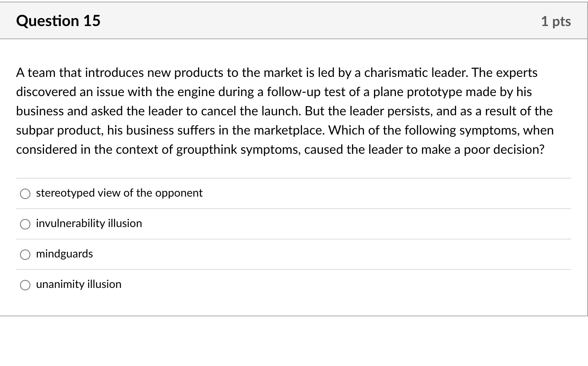Mark the 'unanimity illusion' radio button
588x366 pixels.
point(25,285)
